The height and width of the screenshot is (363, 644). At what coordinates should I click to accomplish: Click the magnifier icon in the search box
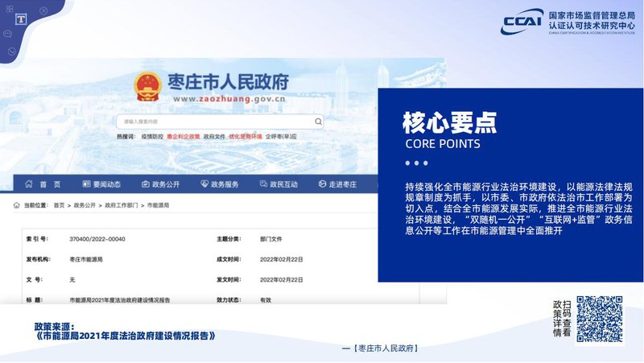[318, 122]
